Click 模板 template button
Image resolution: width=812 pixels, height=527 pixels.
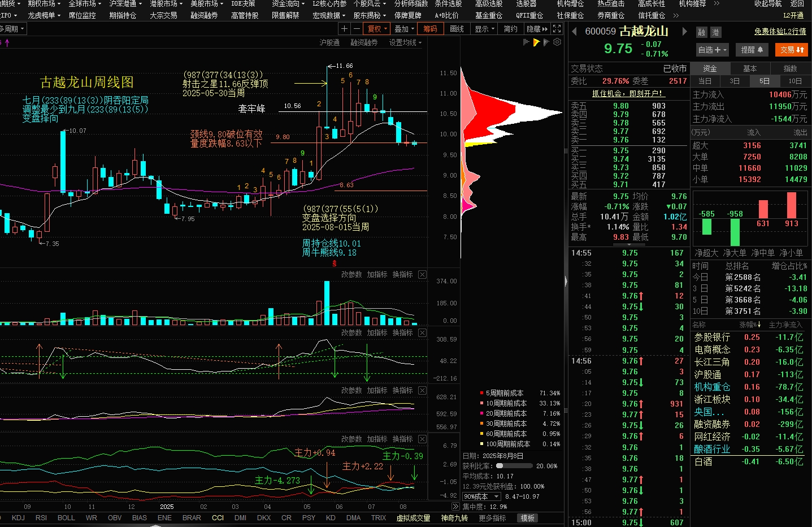click(528, 517)
